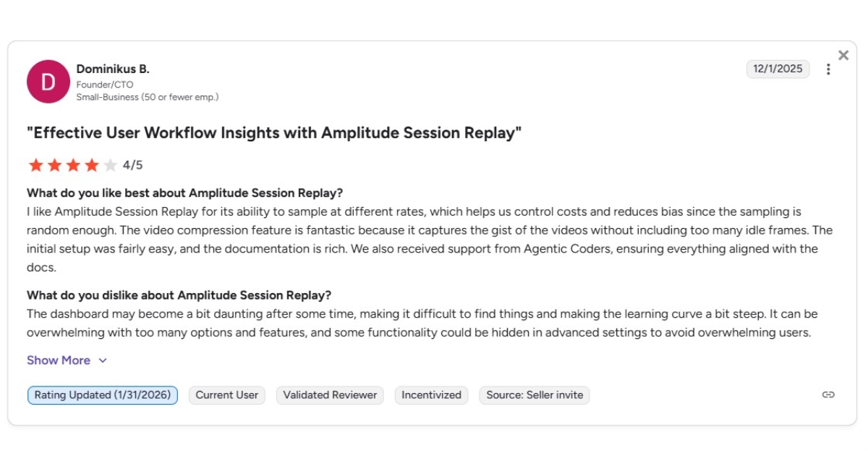Screen dimensions: 868x456
Task: Select the reviewer name Dominikus B.
Action: [114, 69]
